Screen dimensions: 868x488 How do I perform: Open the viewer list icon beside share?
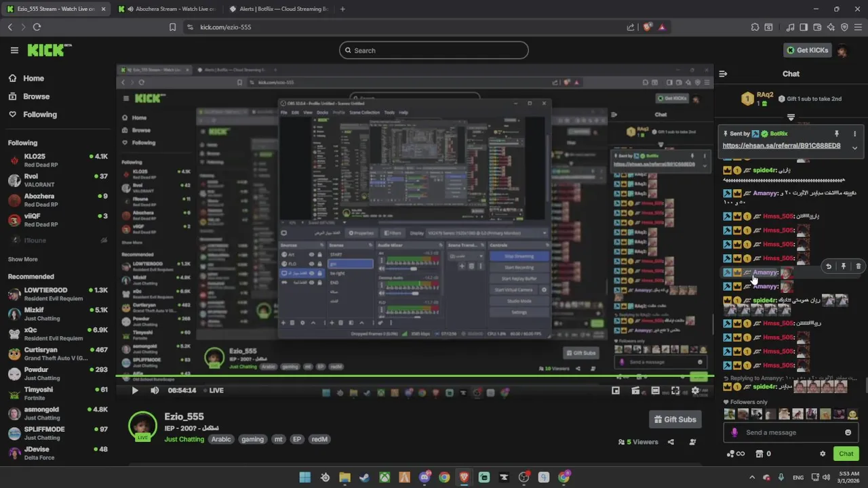click(x=692, y=442)
